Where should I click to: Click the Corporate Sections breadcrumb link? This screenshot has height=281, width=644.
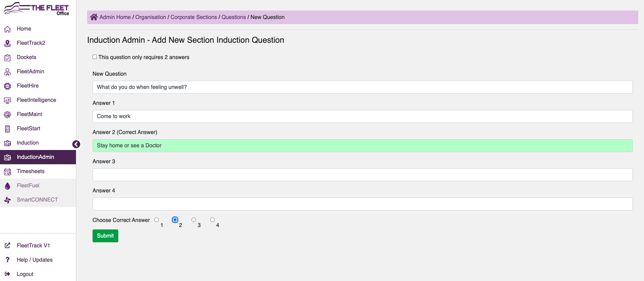(194, 17)
